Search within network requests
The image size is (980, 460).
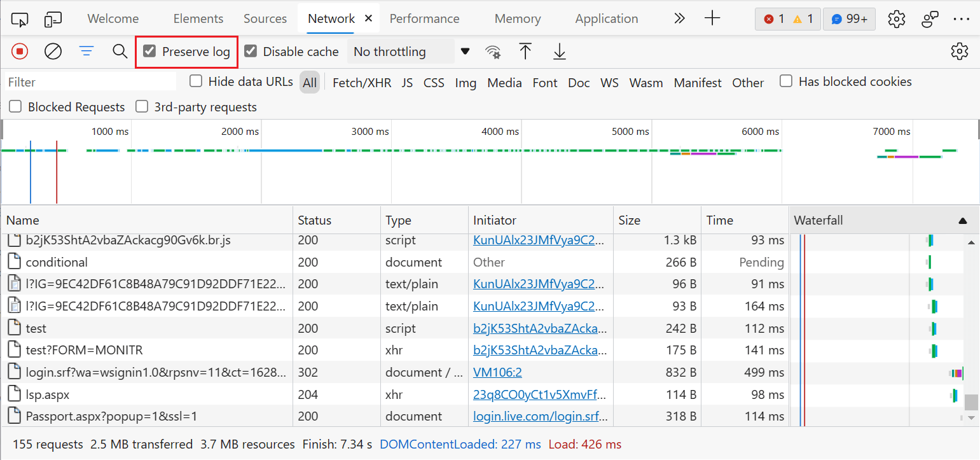120,52
